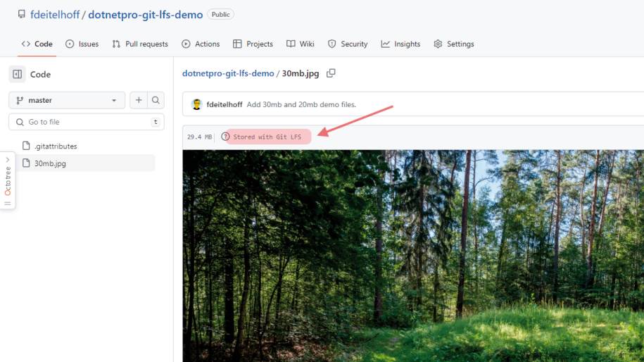
Task: View the Insights tab
Action: 400,44
